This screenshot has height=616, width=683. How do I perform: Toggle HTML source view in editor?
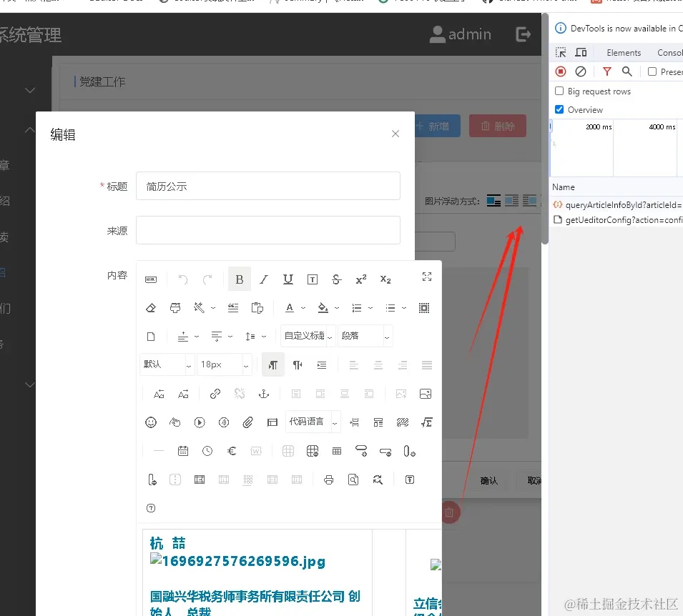(x=151, y=279)
